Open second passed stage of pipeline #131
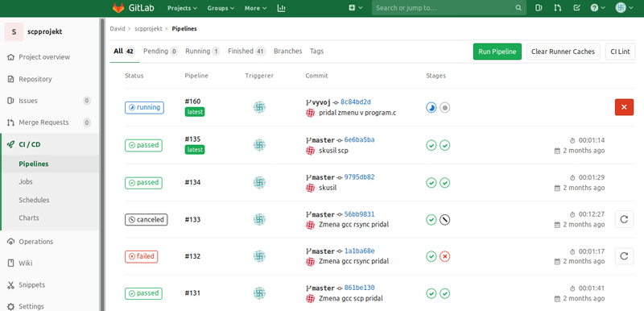 [x=445, y=293]
